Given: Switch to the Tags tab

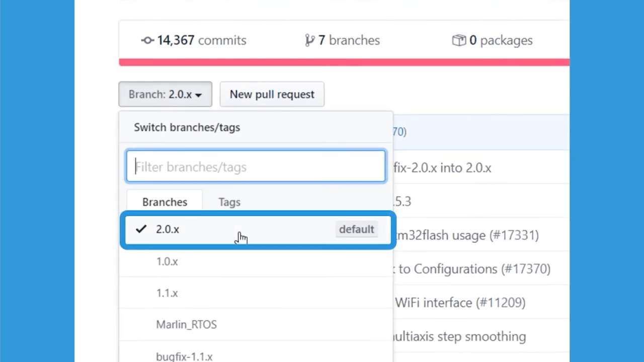Looking at the screenshot, I should pyautogui.click(x=229, y=202).
